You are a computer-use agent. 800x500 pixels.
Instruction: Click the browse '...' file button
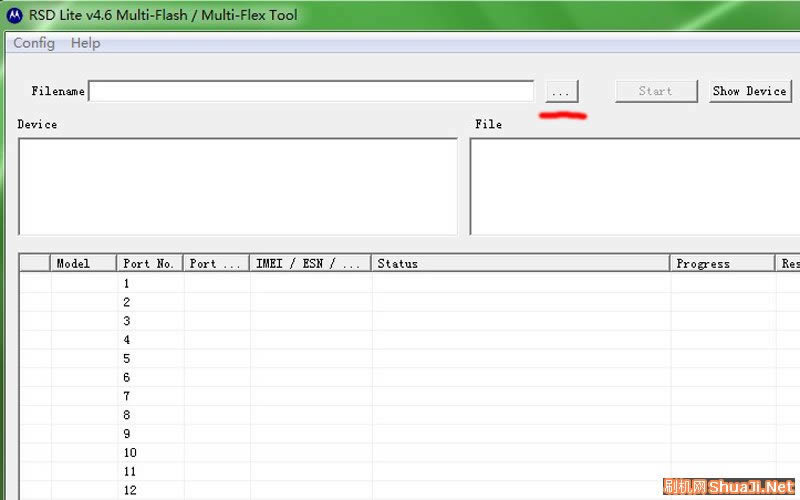click(560, 91)
